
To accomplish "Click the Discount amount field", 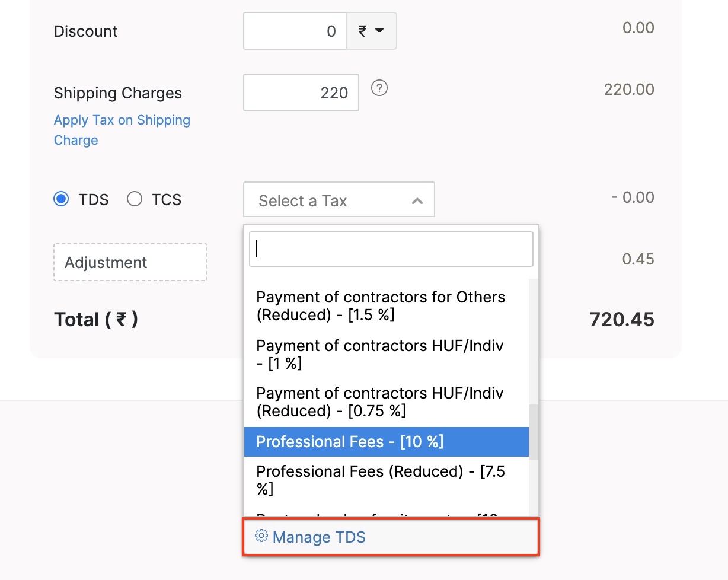I will coord(295,31).
